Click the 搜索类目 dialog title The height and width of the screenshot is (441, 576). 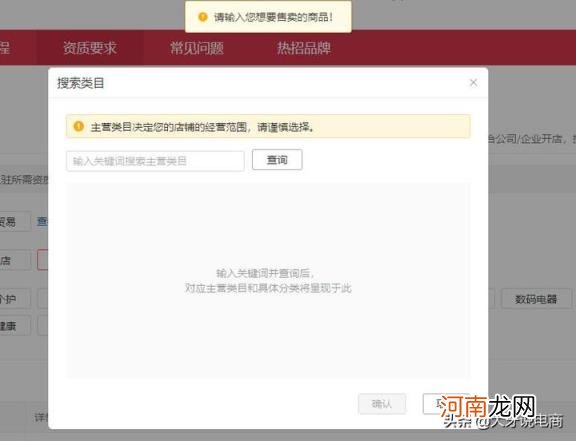tap(80, 83)
